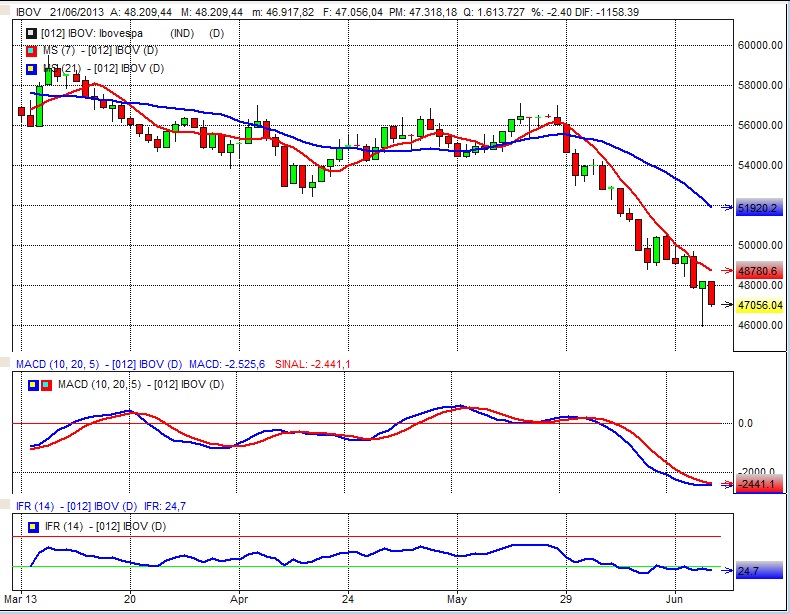Click the last red candle on chart
This screenshot has height=614, width=790.
coord(711,293)
